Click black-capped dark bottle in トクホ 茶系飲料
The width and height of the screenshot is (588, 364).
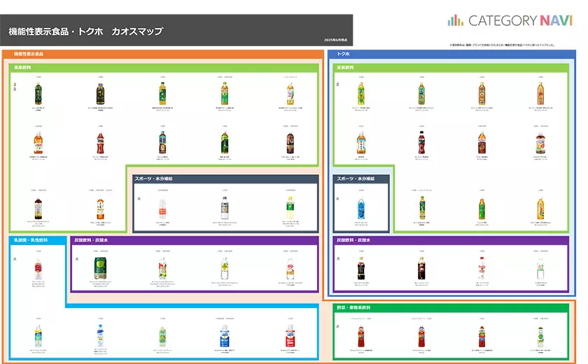[x=421, y=143]
